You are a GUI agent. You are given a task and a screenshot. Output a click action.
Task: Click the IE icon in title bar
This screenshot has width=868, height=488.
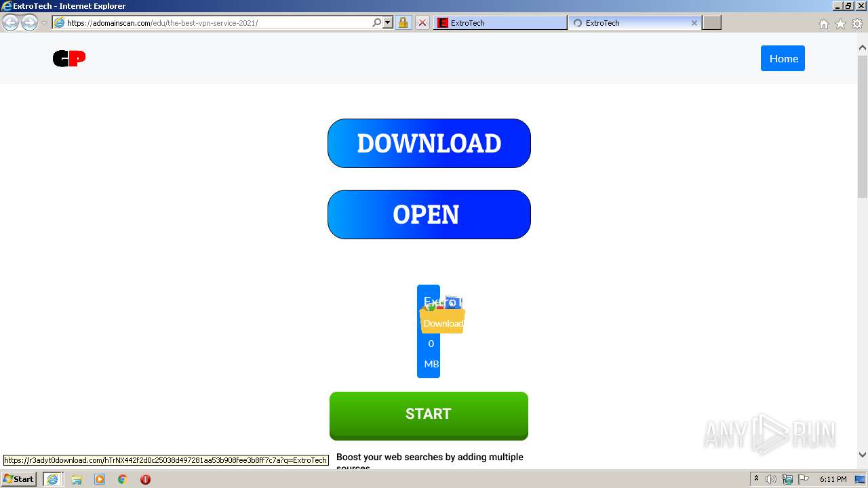(x=7, y=6)
